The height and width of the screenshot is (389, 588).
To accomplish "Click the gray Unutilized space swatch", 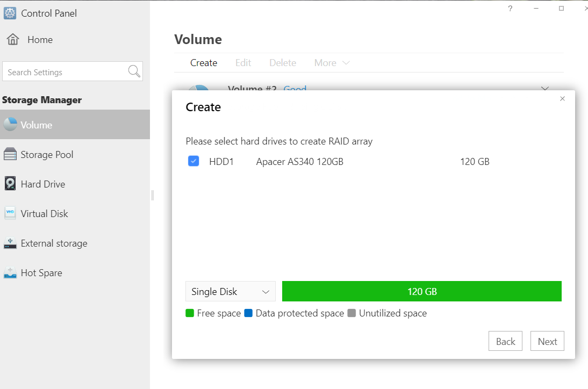I will click(352, 313).
